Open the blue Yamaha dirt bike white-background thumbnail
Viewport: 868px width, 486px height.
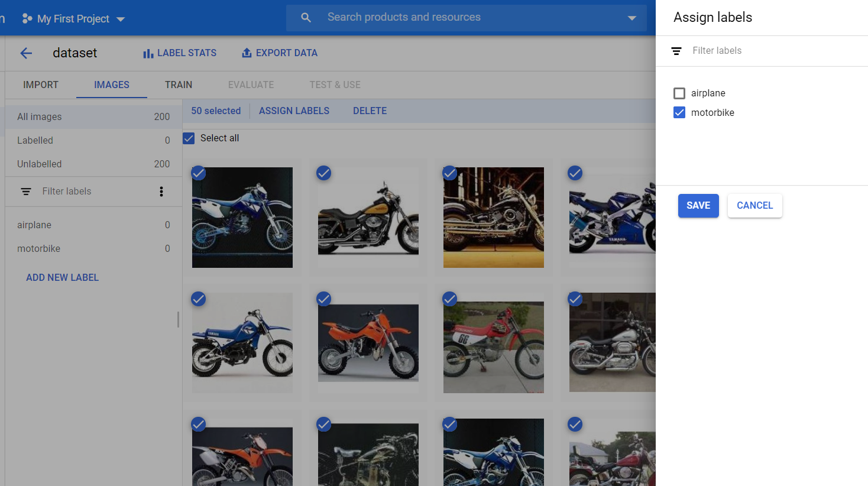click(x=242, y=343)
